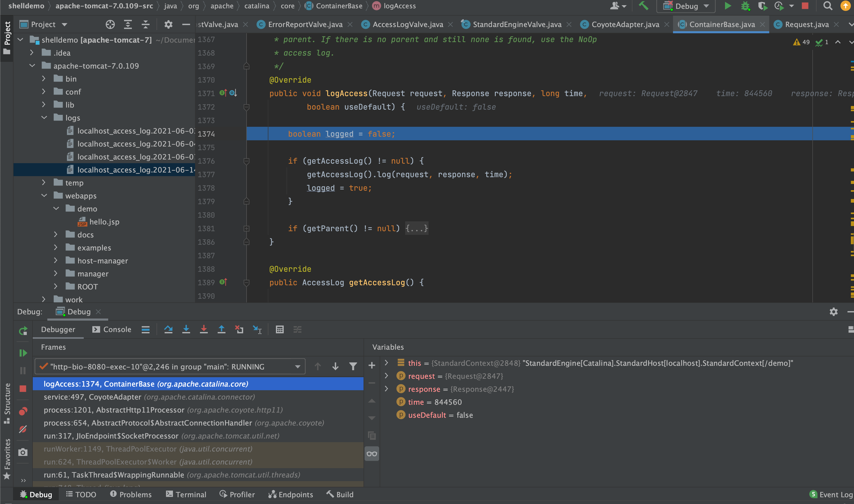
Task: Click Step Into in debugger toolbar
Action: point(186,329)
